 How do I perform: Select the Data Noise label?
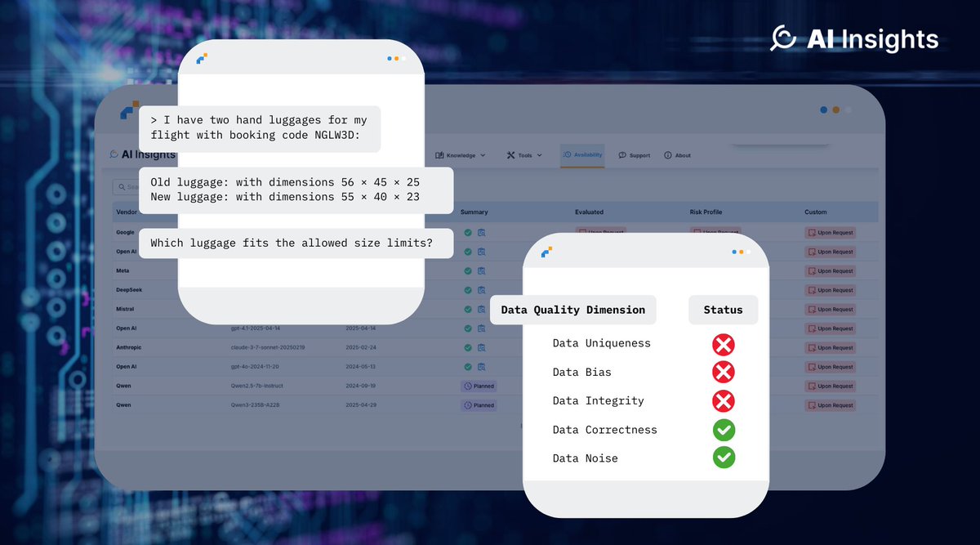pyautogui.click(x=586, y=458)
